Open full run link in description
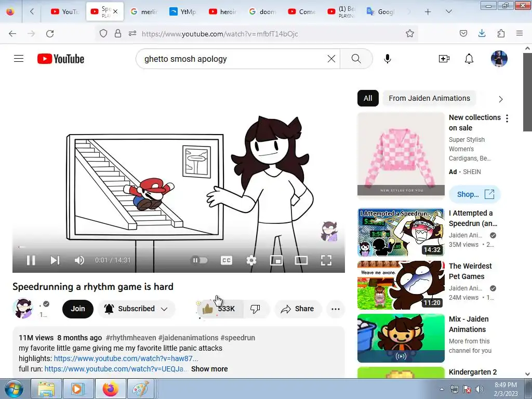Screen dimensions: 532x399 click(x=116, y=369)
